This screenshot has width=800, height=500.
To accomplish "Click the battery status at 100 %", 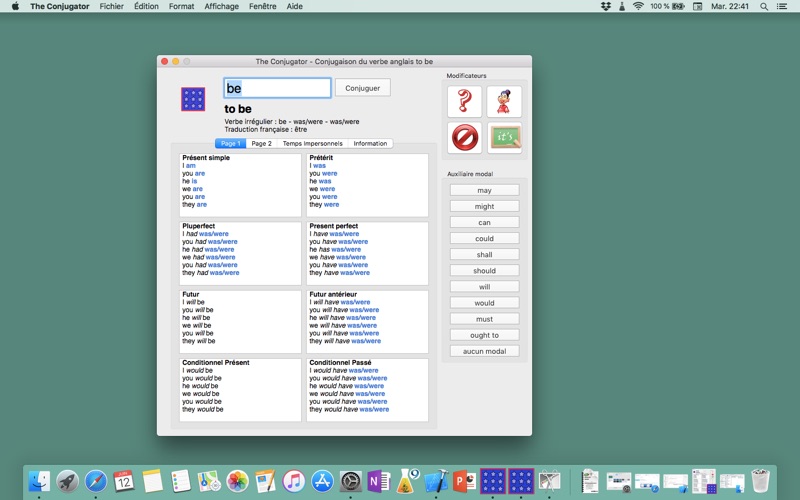I will (667, 6).
